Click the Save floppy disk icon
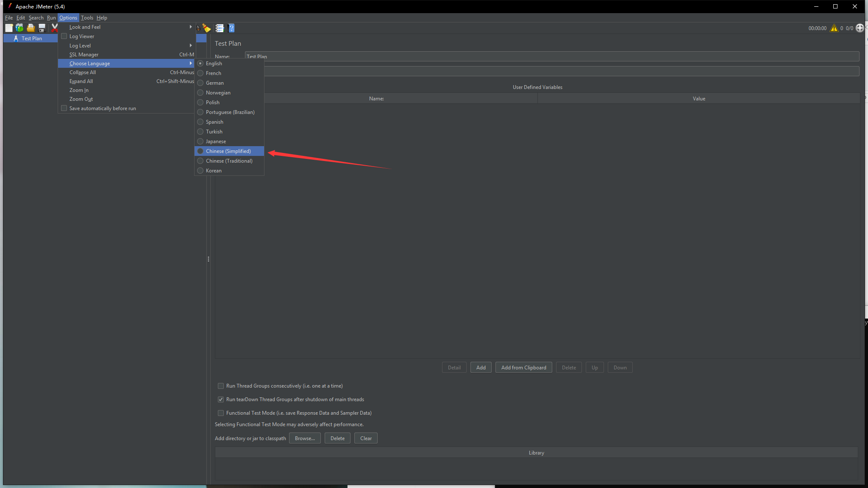 [42, 28]
